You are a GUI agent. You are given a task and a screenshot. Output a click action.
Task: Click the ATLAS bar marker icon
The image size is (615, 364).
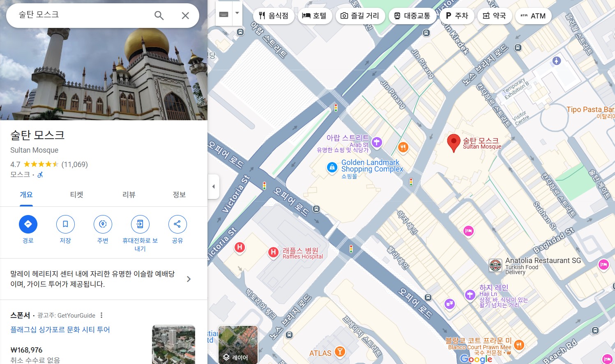(x=340, y=351)
